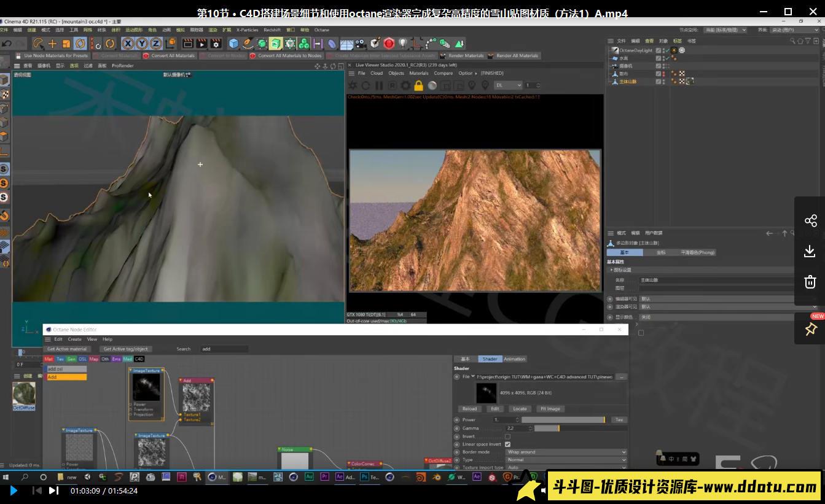Toggle the Tex node filter
Image resolution: width=825 pixels, height=504 pixels.
point(60,359)
